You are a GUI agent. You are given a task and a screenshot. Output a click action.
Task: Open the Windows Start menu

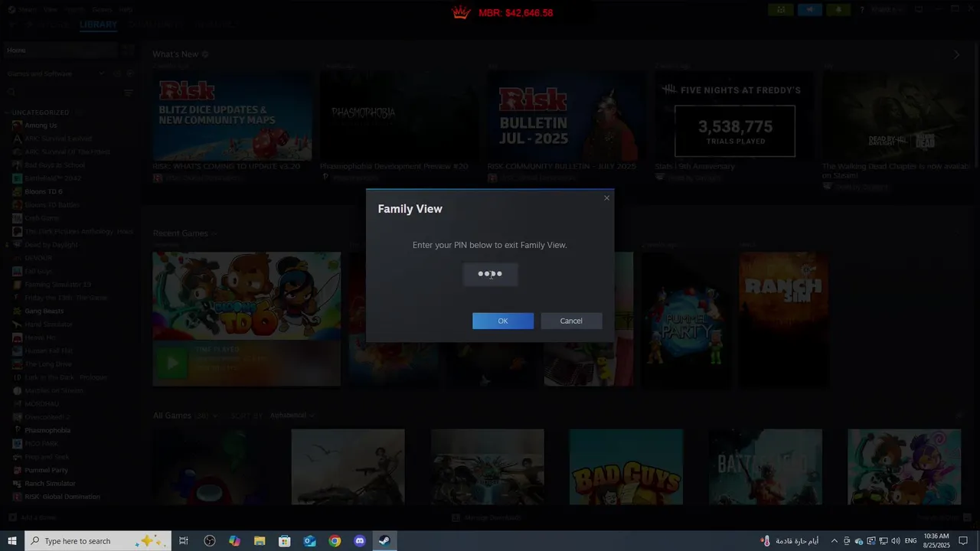click(x=12, y=541)
